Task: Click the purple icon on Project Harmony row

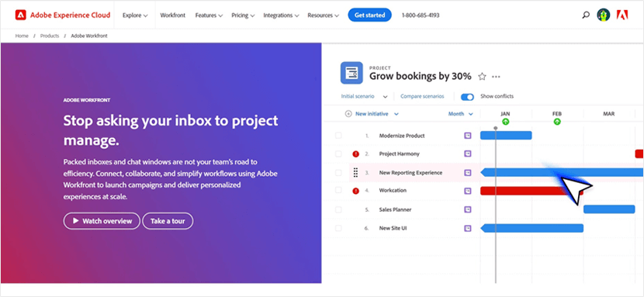Action: 467,154
